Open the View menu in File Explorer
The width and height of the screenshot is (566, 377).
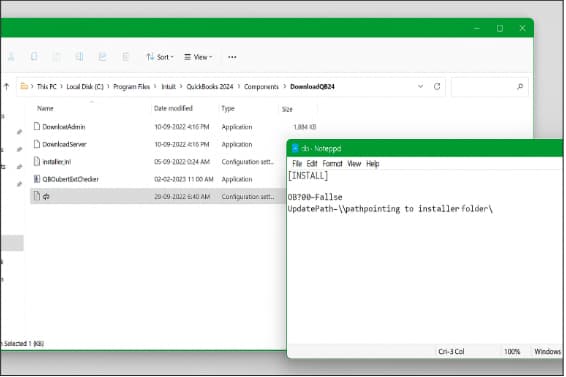point(198,57)
